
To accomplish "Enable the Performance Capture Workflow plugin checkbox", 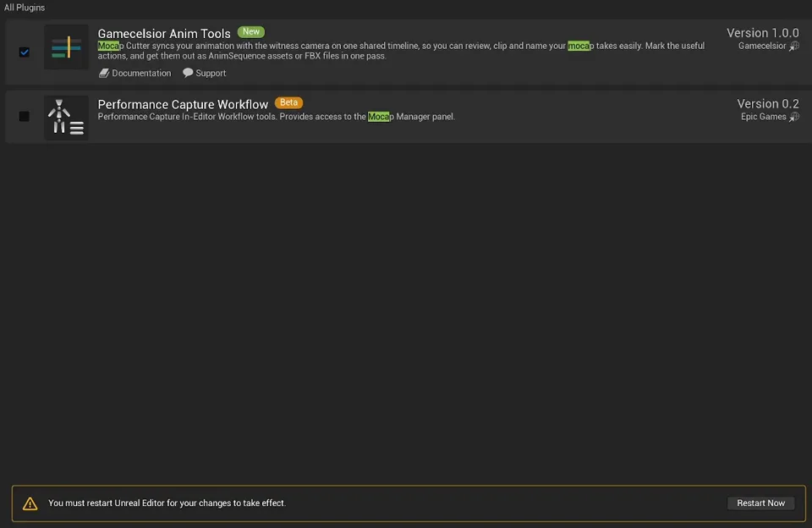I will [25, 116].
